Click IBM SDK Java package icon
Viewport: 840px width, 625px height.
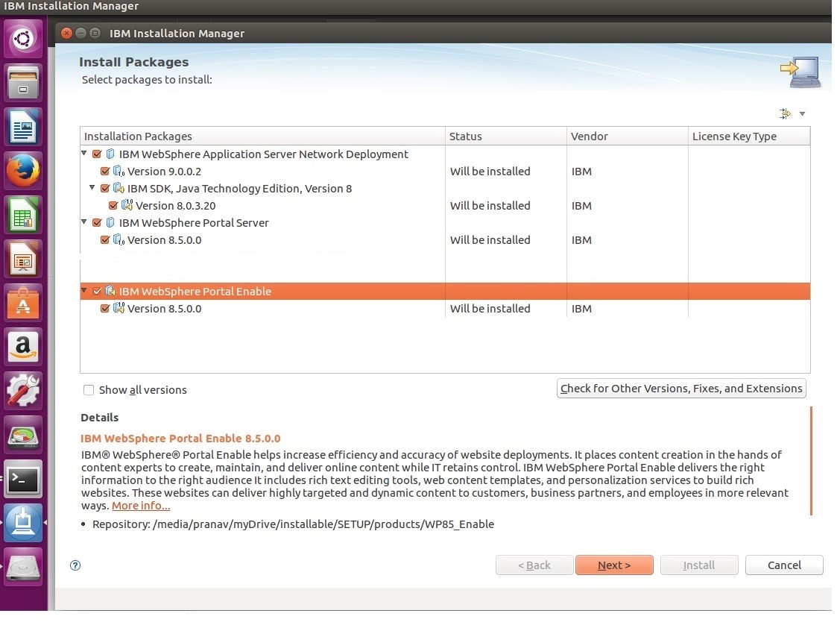[119, 189]
